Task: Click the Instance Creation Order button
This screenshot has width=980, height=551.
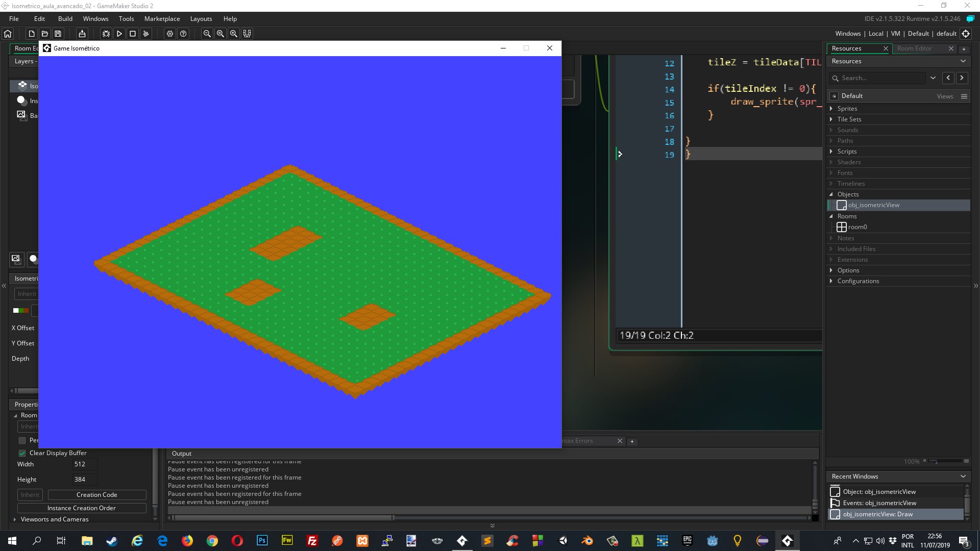Action: coord(80,507)
